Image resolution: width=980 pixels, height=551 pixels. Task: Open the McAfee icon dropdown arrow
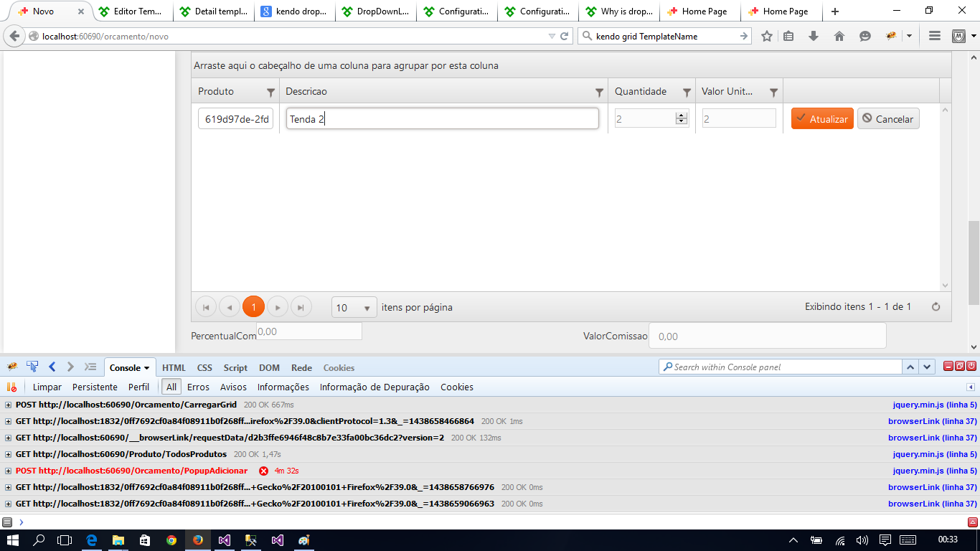974,36
